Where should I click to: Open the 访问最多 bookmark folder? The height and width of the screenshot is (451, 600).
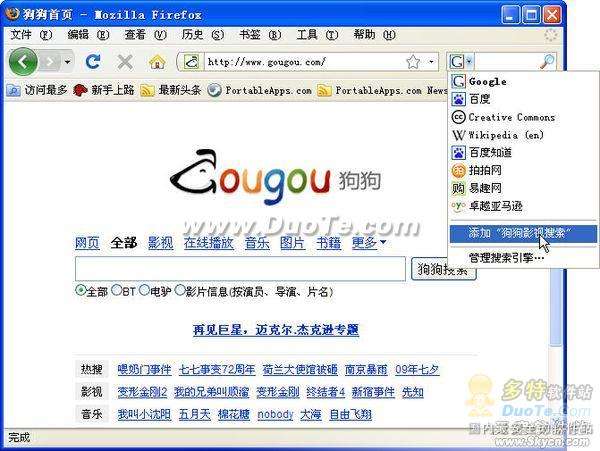(x=37, y=90)
